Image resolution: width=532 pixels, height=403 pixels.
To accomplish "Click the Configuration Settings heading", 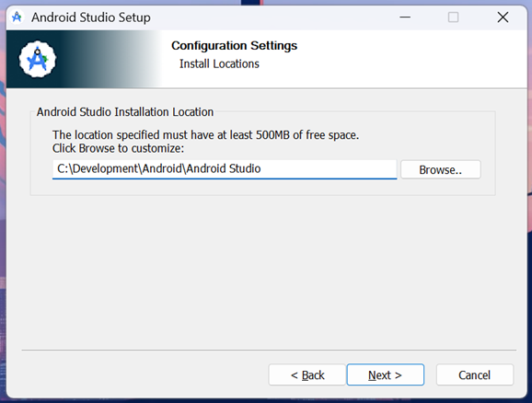I will (234, 45).
